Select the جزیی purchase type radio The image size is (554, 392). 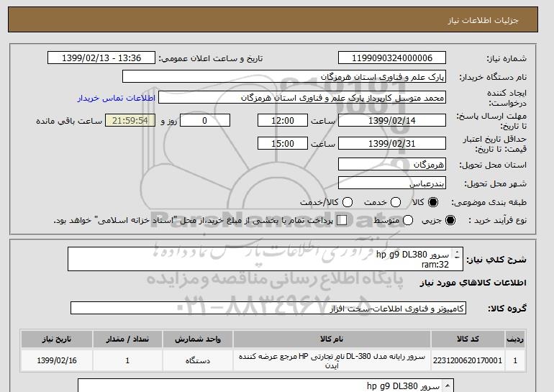(450, 220)
